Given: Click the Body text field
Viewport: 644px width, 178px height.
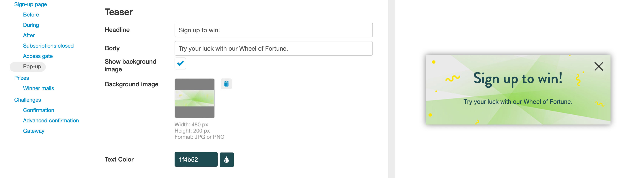Looking at the screenshot, I should pyautogui.click(x=273, y=48).
